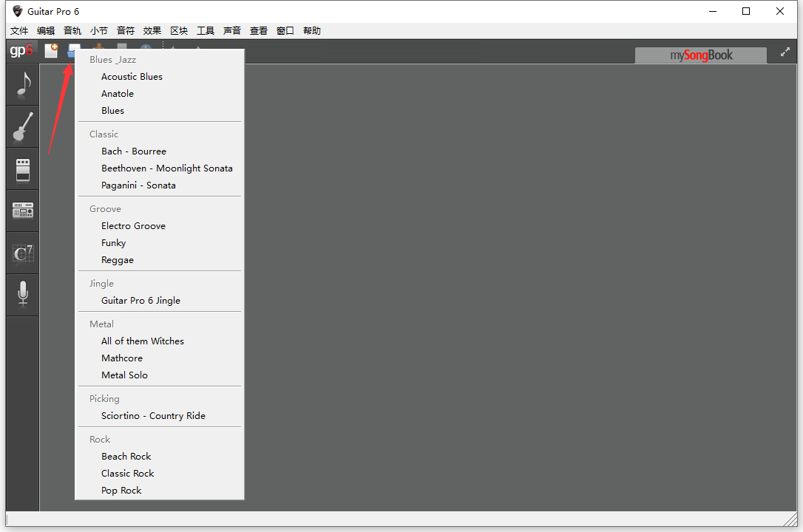This screenshot has height=532, width=803.
Task: Open the 效果 menu
Action: [x=152, y=30]
